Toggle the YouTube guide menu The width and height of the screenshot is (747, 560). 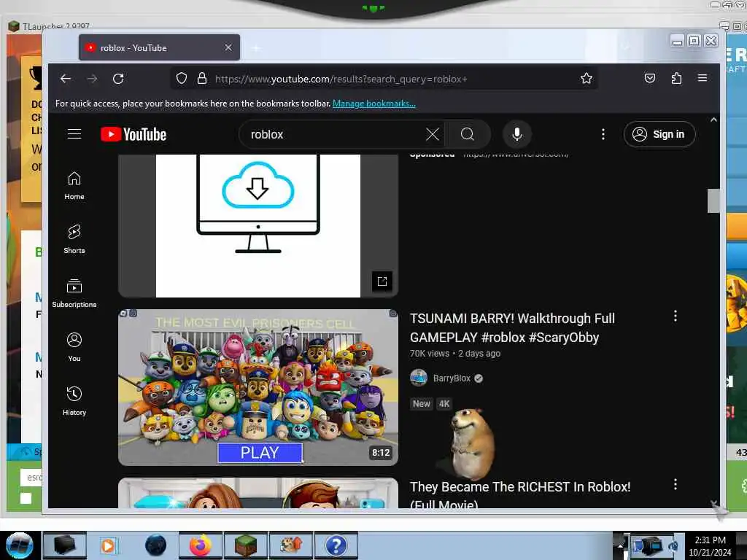[x=74, y=134]
